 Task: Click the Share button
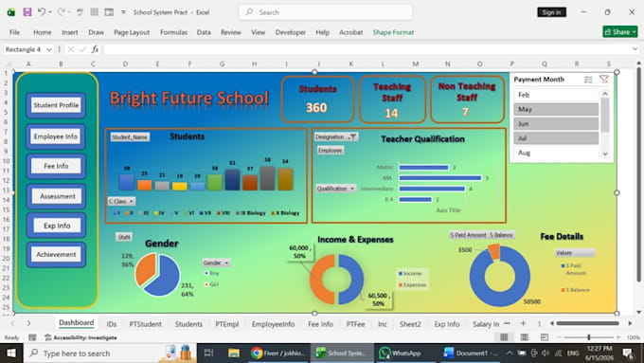tap(620, 31)
